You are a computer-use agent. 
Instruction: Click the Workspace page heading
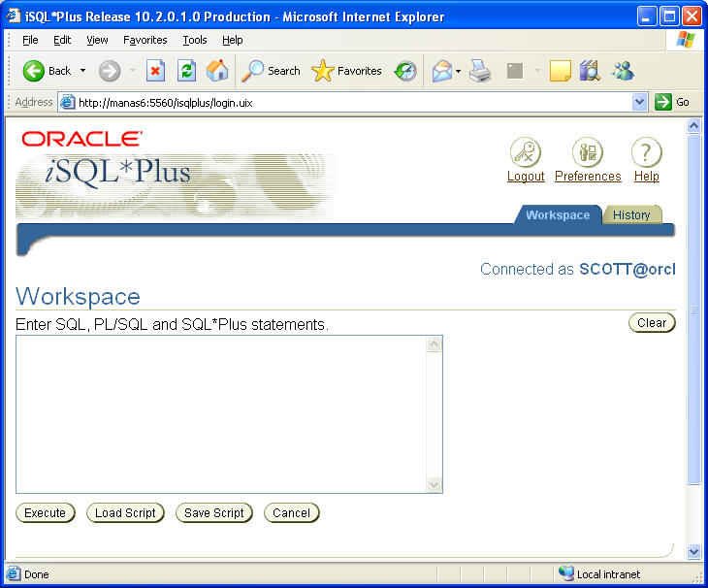[x=78, y=296]
